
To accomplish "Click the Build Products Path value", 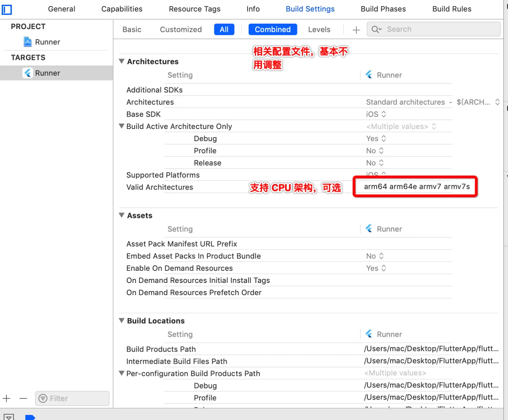I will [x=431, y=349].
